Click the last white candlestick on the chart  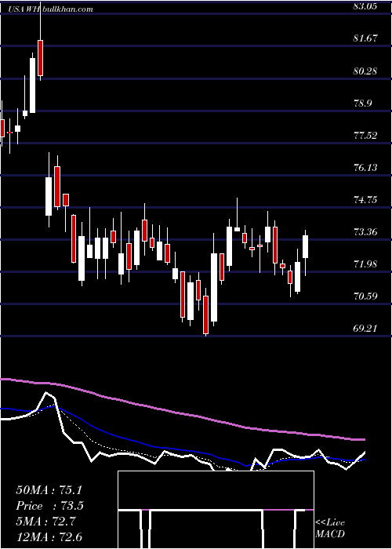click(x=306, y=247)
